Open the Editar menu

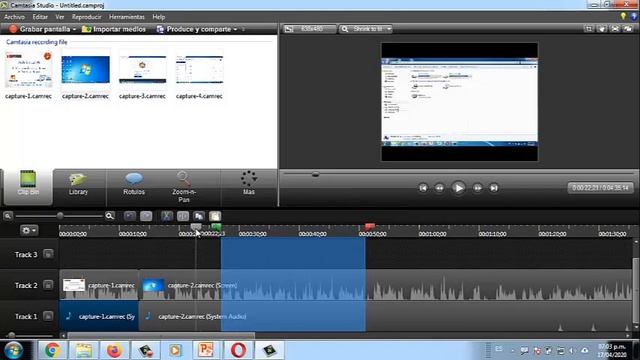(40, 17)
